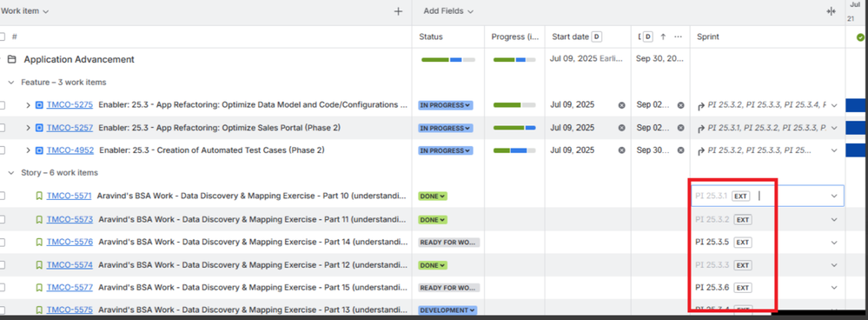Click the D badge next to Start date
The width and height of the screenshot is (868, 320).
597,37
